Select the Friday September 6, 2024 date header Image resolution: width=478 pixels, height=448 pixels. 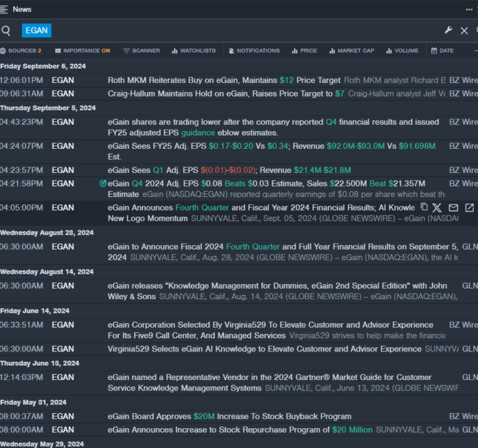(x=43, y=66)
